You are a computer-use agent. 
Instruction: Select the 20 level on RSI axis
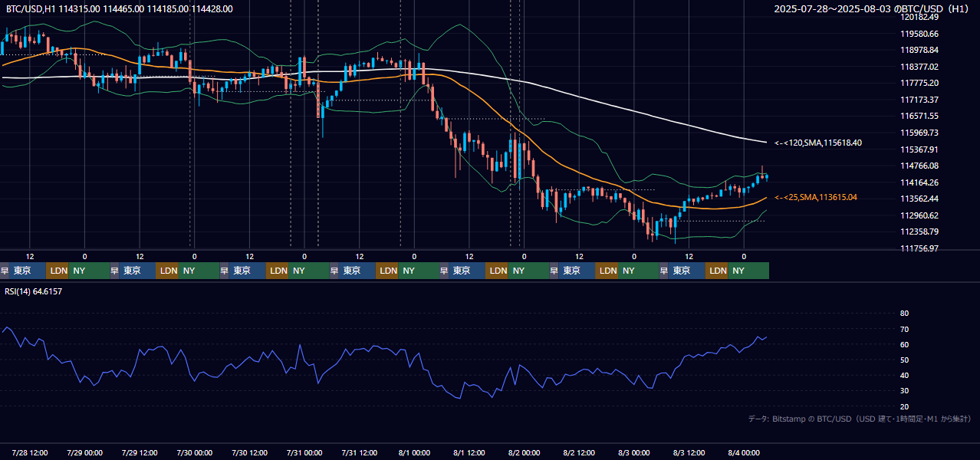click(x=904, y=406)
